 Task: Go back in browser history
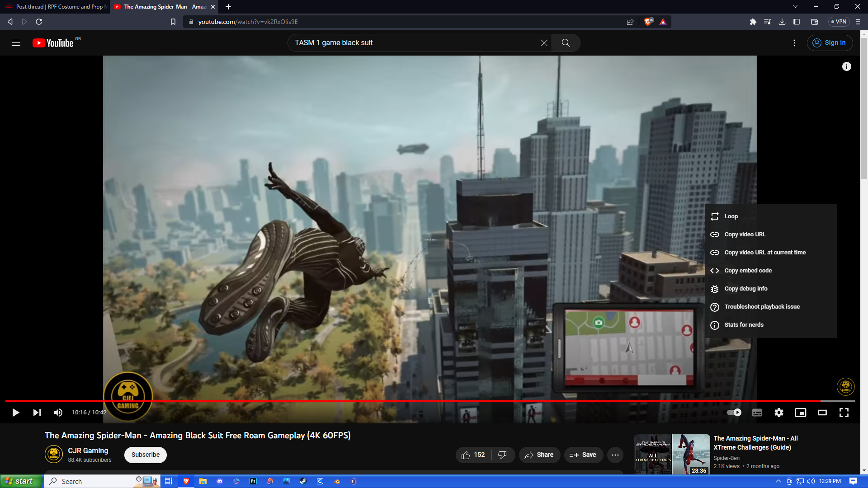click(10, 22)
